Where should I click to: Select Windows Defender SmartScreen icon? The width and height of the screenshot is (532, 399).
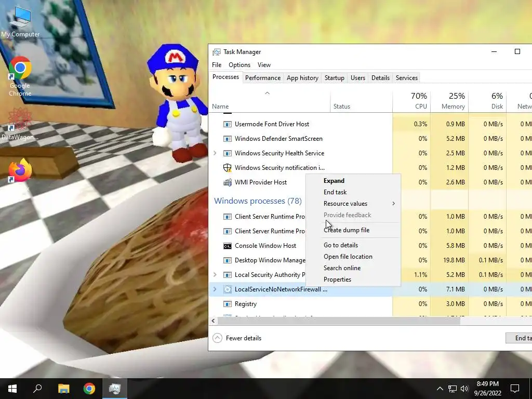click(x=228, y=139)
